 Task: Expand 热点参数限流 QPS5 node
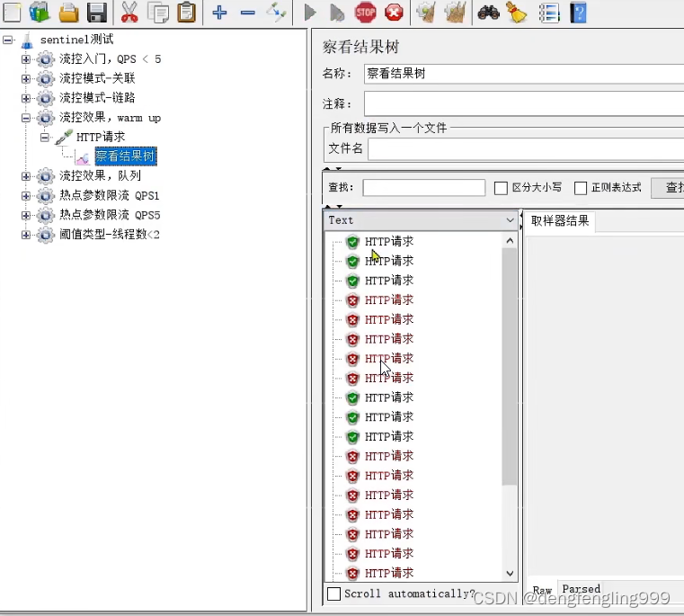(x=26, y=215)
